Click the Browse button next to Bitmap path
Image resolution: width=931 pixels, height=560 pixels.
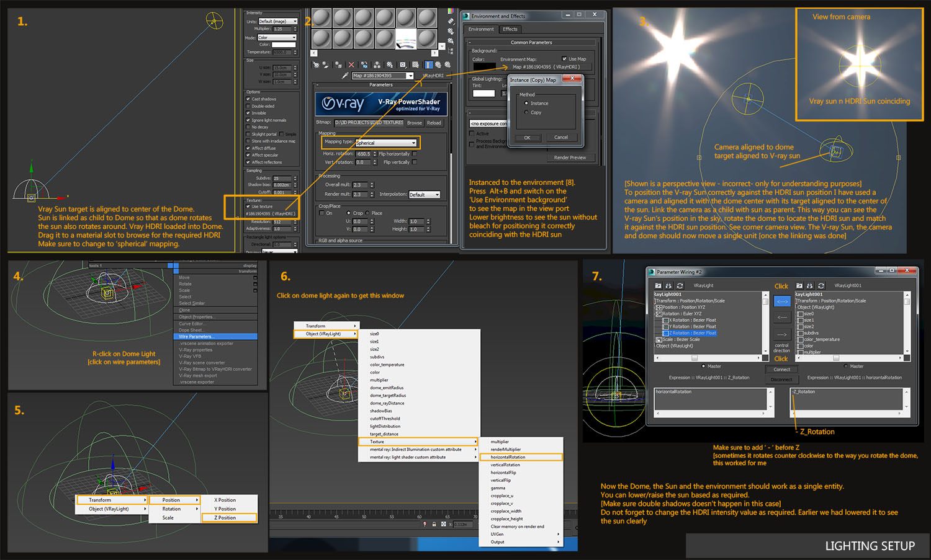click(414, 123)
